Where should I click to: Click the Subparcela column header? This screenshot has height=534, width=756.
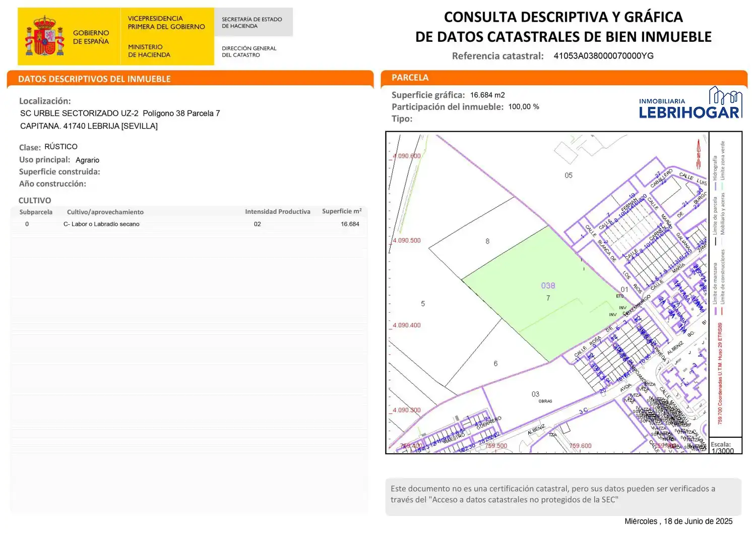point(36,212)
